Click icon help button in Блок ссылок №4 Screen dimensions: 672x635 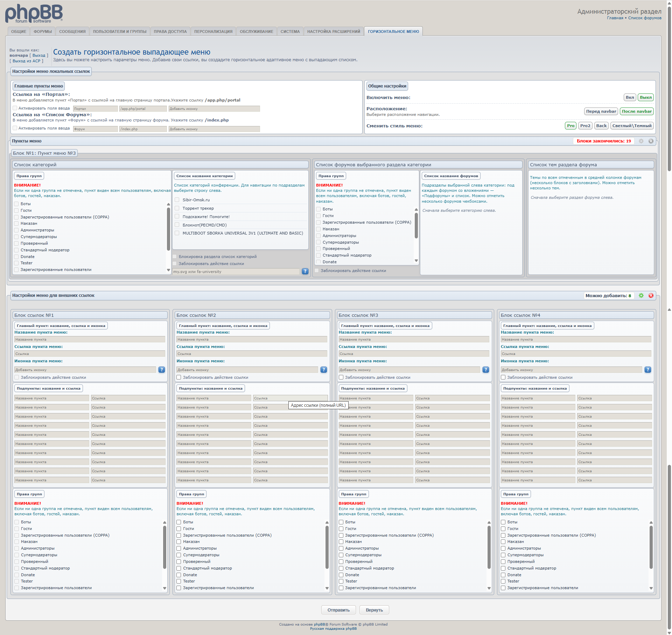647,370
